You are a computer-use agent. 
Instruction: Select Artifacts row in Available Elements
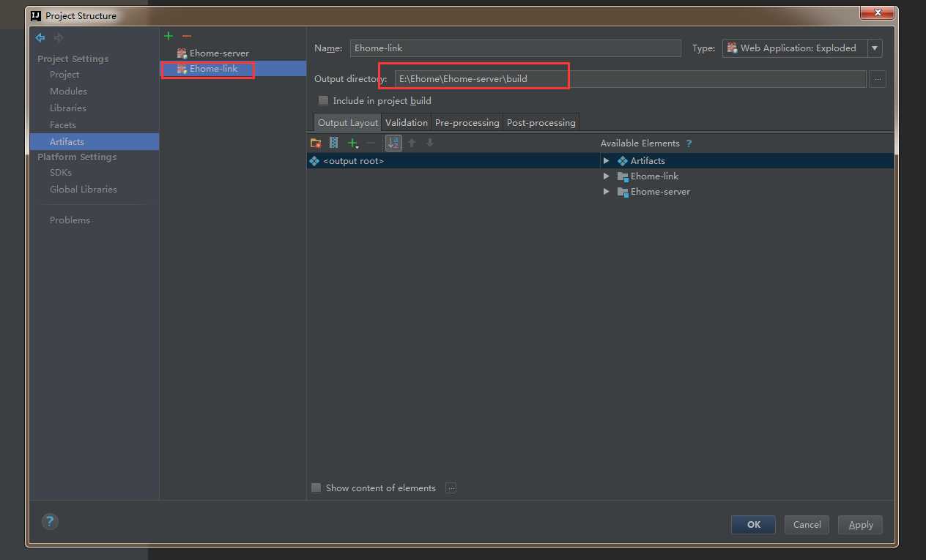click(747, 160)
